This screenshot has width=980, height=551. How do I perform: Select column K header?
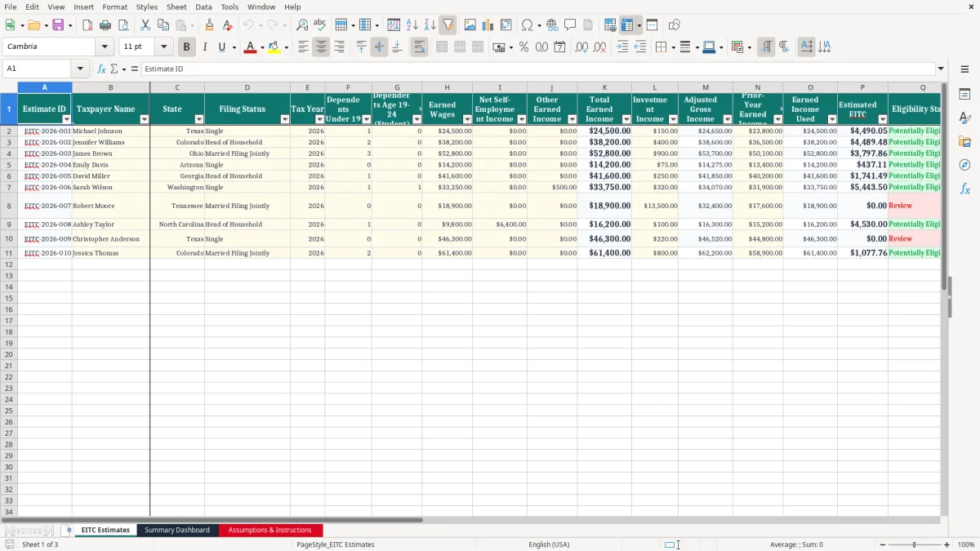tap(604, 87)
